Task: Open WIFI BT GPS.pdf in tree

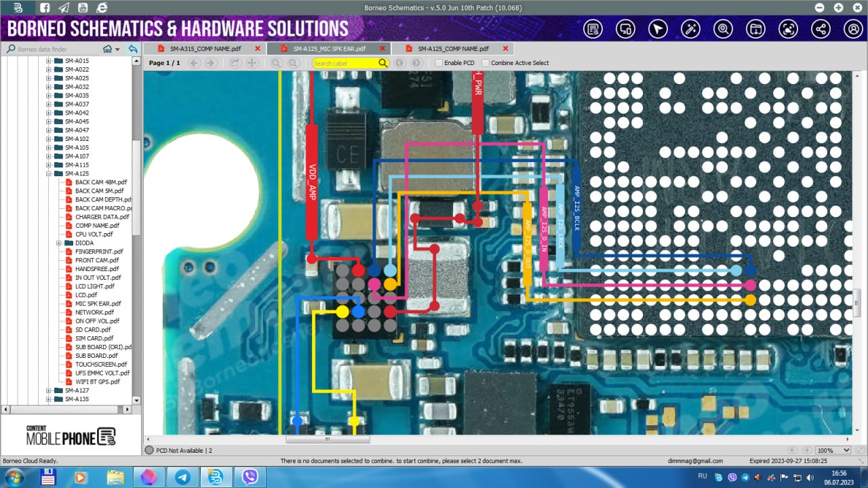Action: pos(98,382)
